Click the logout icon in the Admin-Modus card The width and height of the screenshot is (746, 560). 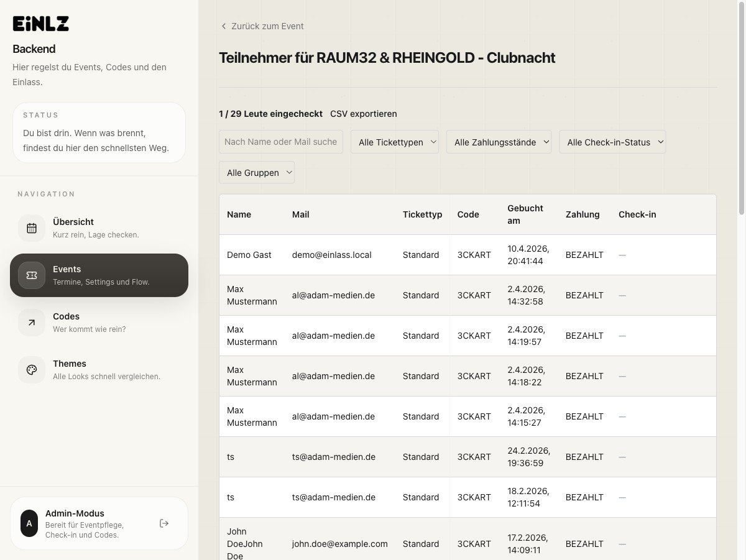tap(164, 523)
